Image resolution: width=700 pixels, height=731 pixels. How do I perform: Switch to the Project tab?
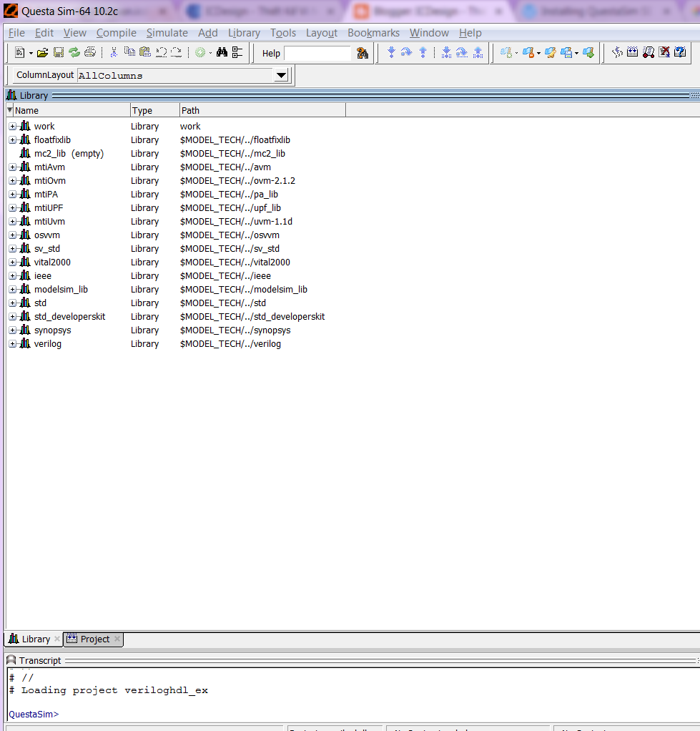[x=94, y=639]
